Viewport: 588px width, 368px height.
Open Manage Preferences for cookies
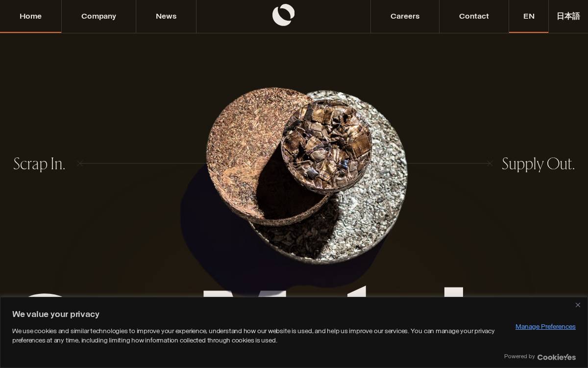tap(545, 327)
